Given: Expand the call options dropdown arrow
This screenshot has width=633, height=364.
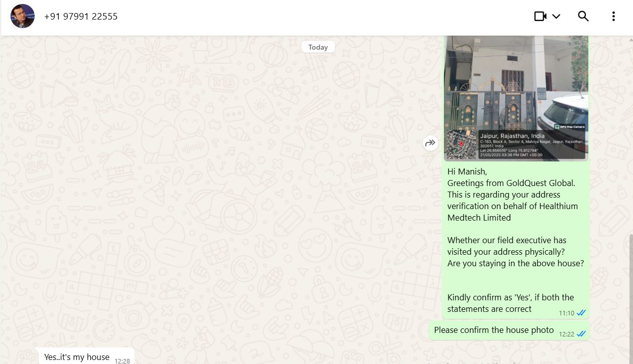Looking at the screenshot, I should pos(556,17).
